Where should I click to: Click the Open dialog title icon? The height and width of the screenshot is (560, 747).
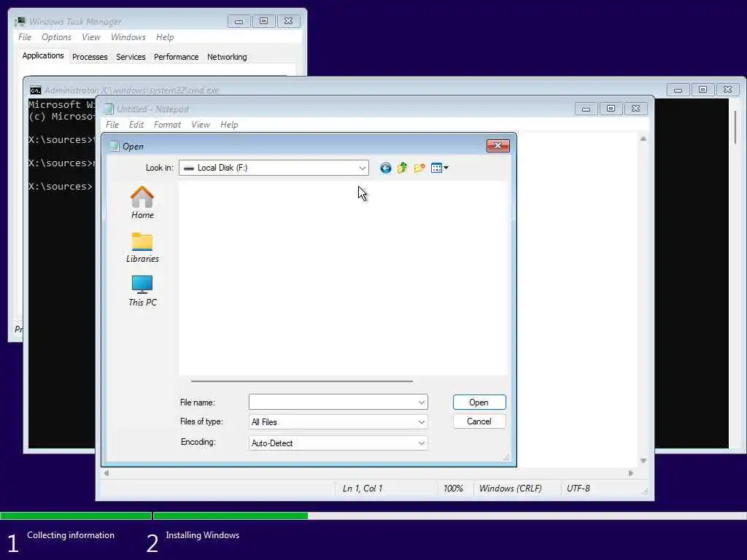[115, 146]
